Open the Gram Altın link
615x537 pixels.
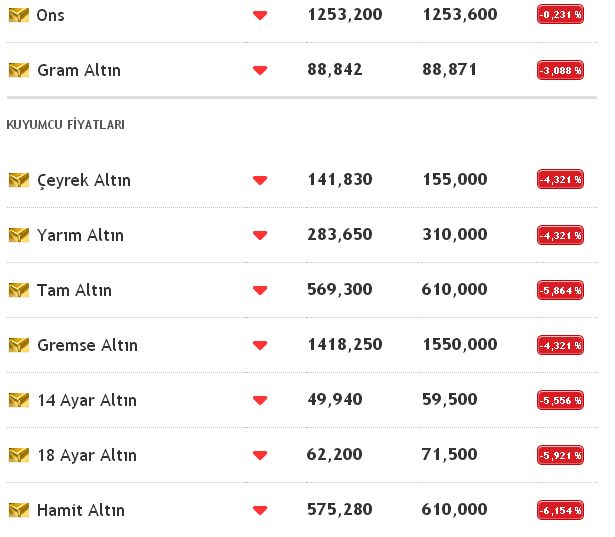pyautogui.click(x=78, y=70)
